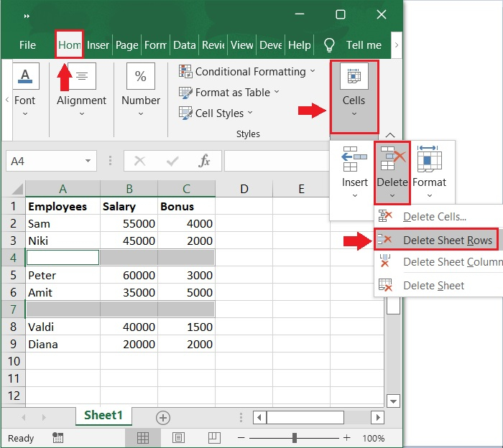Select Normal view in status bar
Viewport: 503px width, 448px height.
pyautogui.click(x=143, y=437)
